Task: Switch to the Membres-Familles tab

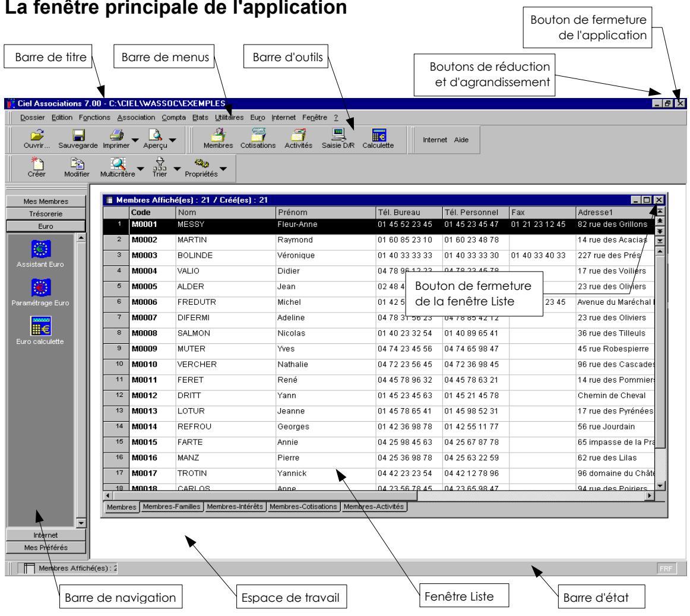Action: tap(172, 507)
